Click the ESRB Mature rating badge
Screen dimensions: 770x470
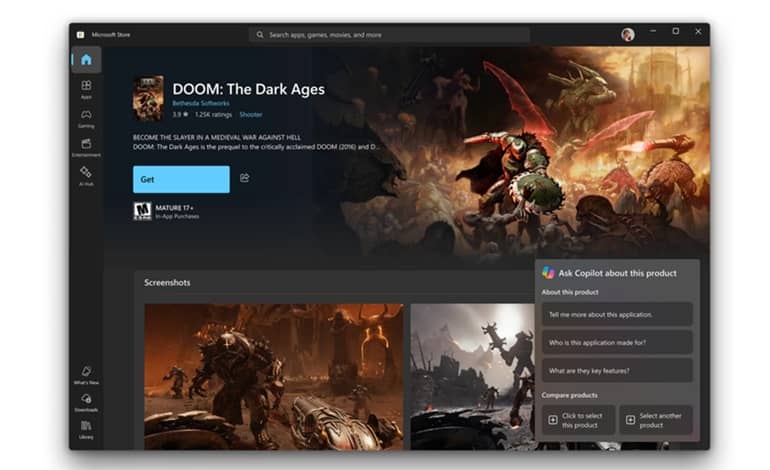pyautogui.click(x=142, y=211)
